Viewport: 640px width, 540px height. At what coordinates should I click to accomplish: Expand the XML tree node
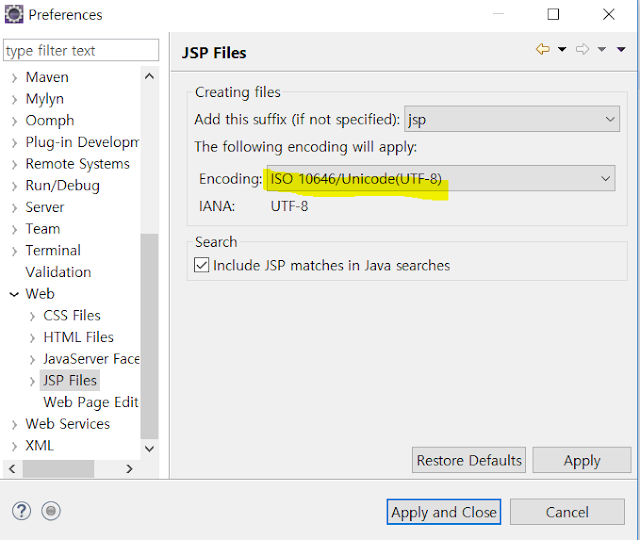click(15, 446)
